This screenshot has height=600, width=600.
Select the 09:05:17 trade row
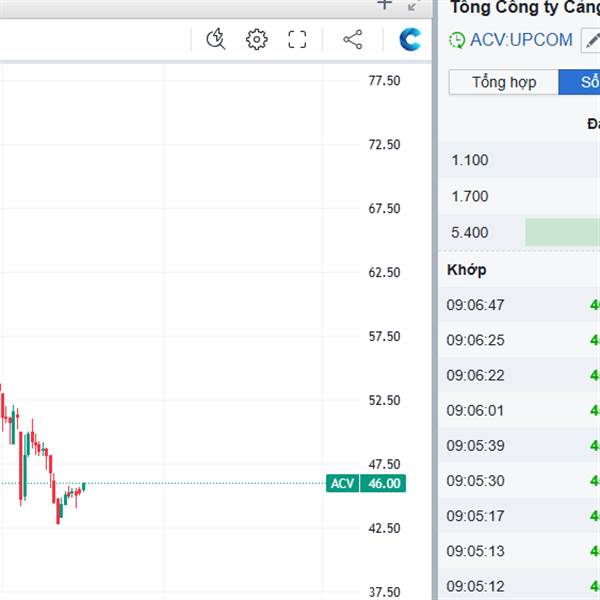(x=519, y=516)
